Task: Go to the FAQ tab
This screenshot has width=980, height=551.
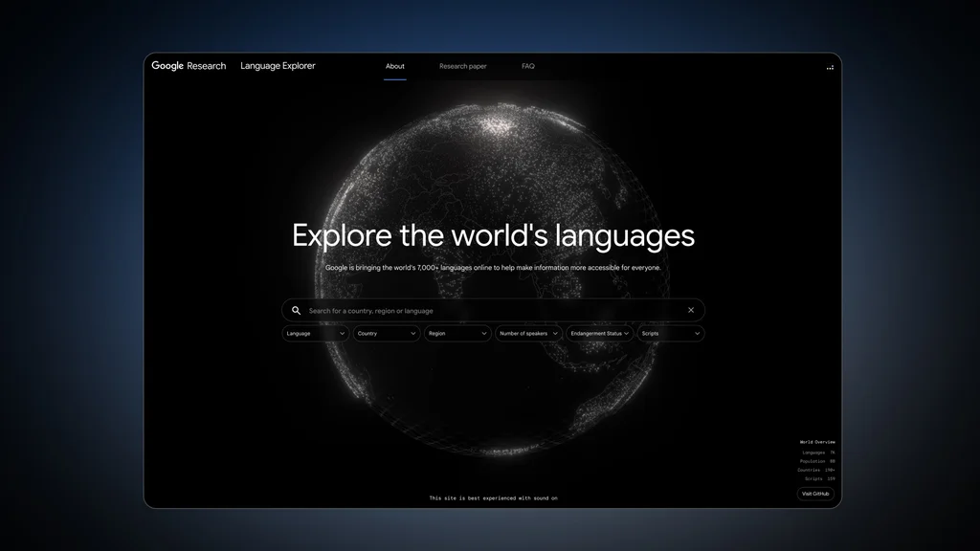Action: [x=528, y=66]
